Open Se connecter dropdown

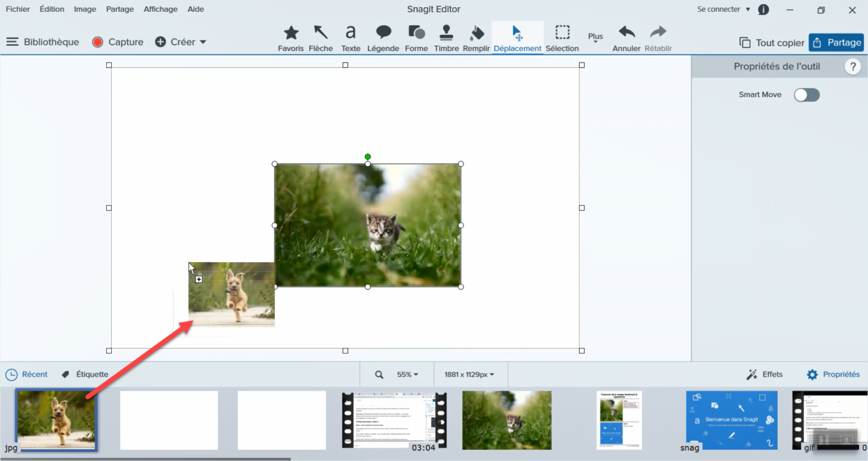tap(723, 9)
